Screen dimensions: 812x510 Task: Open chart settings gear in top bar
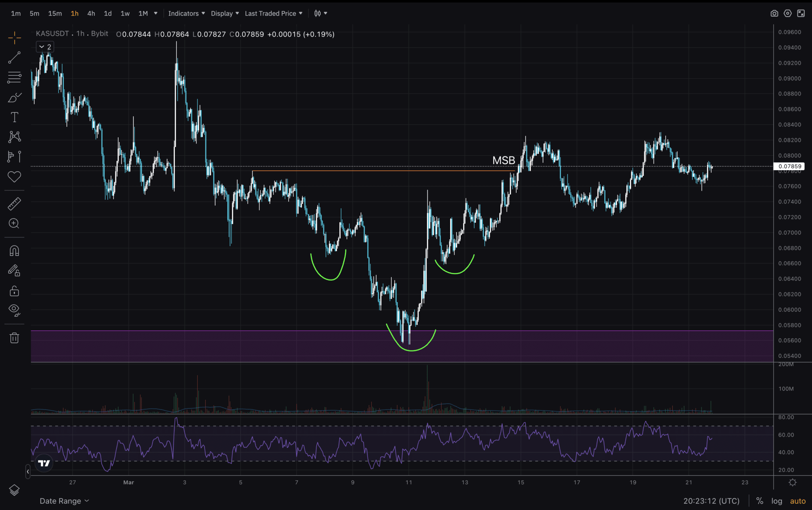click(x=787, y=13)
